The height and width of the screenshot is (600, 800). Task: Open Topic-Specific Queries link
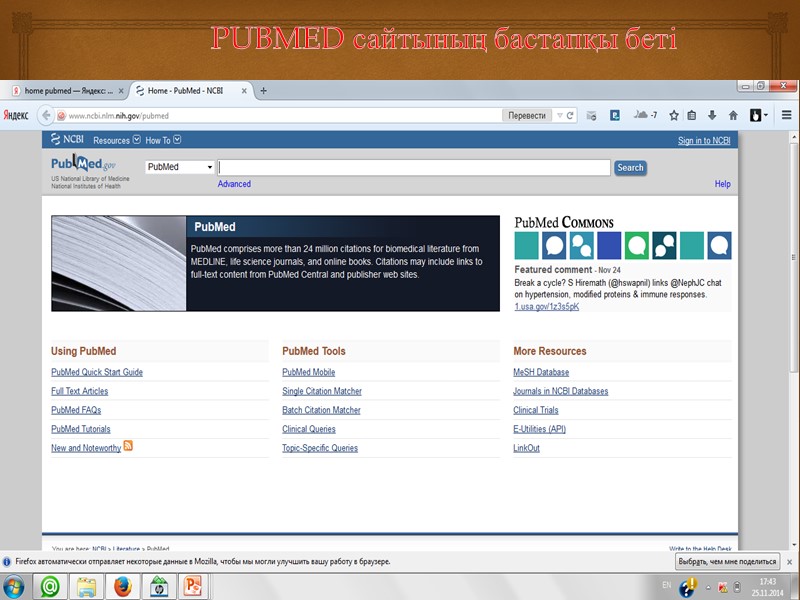(320, 447)
